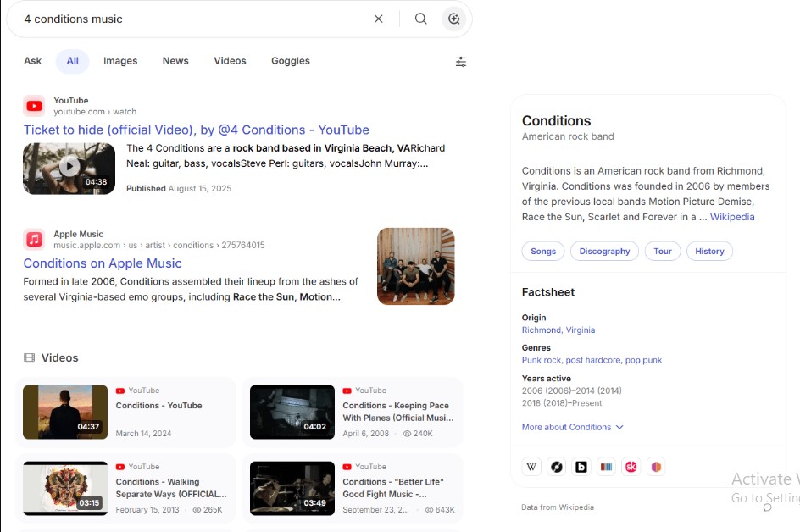Click the 'Conditions - YouTube' video title
Image resolution: width=800 pixels, height=532 pixels.
pos(158,406)
